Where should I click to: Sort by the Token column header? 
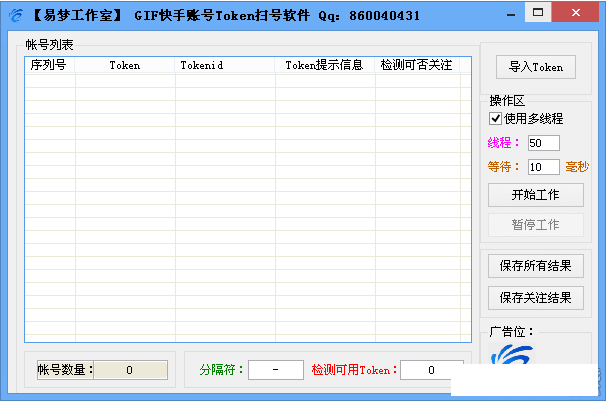click(x=125, y=65)
